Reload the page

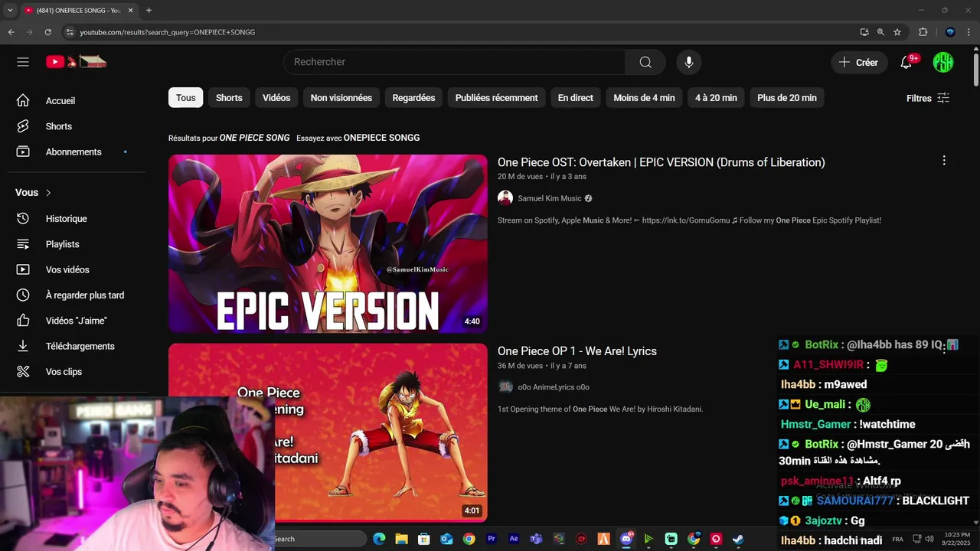47,32
